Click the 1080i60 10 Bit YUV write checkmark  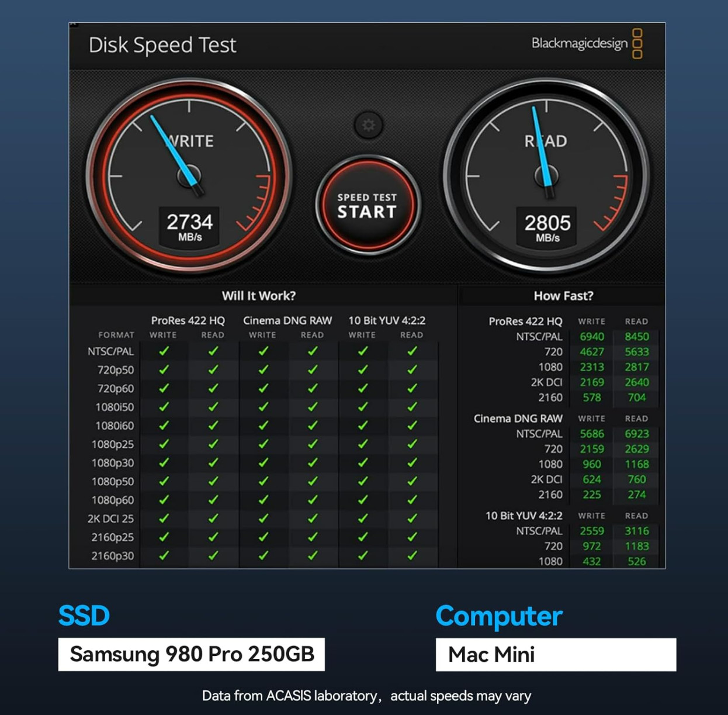363,426
